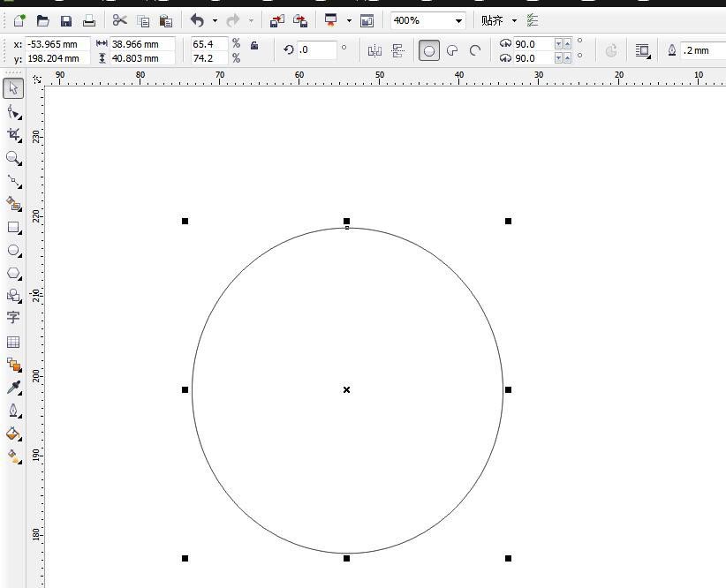Click the change direction icon
The height and width of the screenshot is (588, 726).
pyautogui.click(x=611, y=50)
